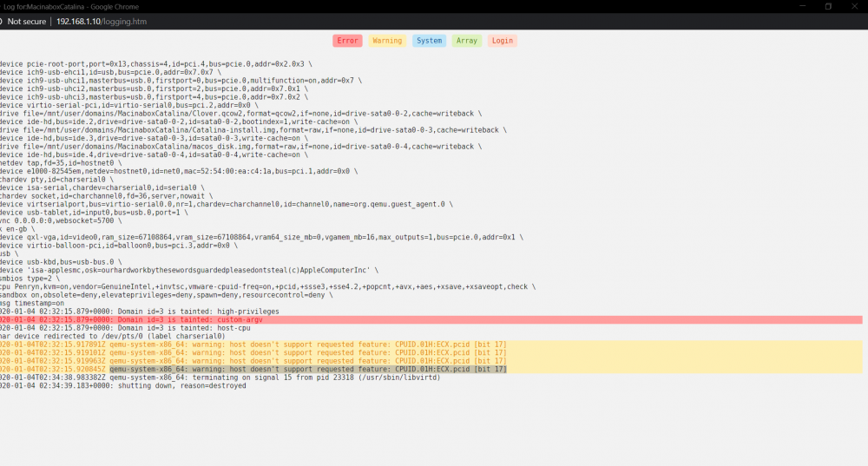Click the 'msg timestamp=on' line
Image resolution: width=868 pixels, height=466 pixels.
pyautogui.click(x=32, y=303)
